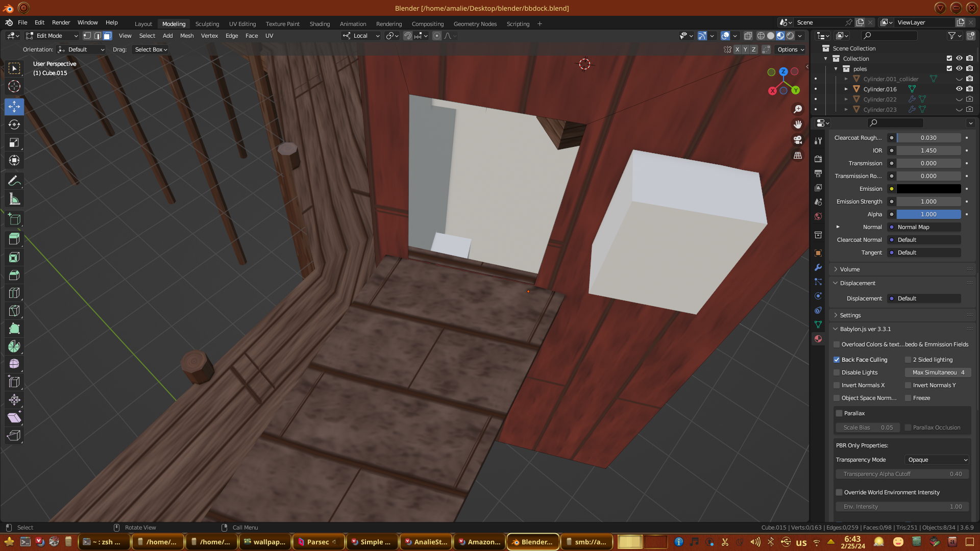The image size is (980, 551).
Task: Open the Edit Mode dropdown
Action: pyautogui.click(x=52, y=36)
